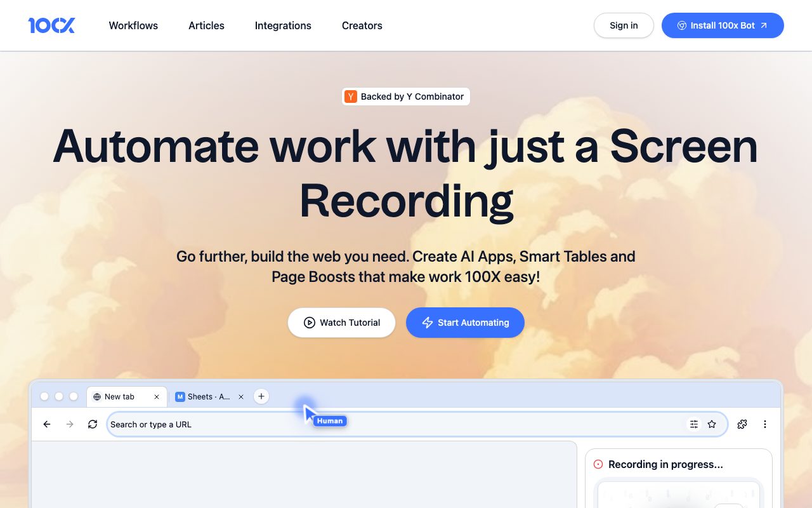Click the Y Combinator orange logo icon
812x508 pixels.
[x=351, y=97]
